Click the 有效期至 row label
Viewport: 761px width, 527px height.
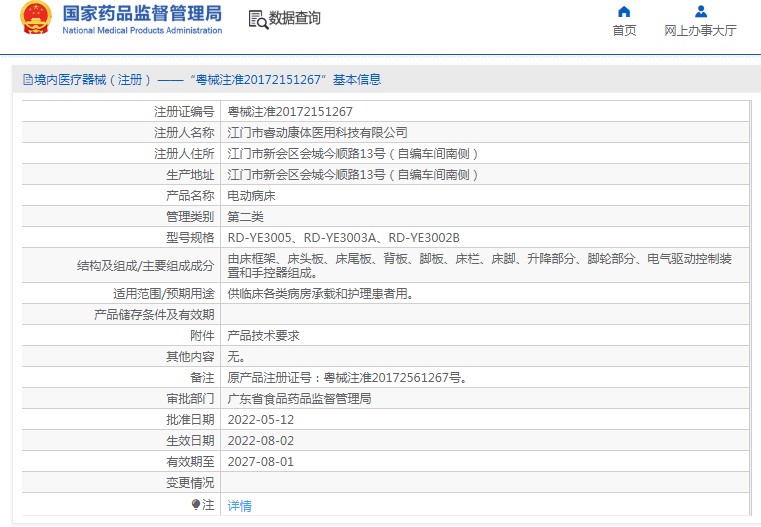pyautogui.click(x=190, y=461)
